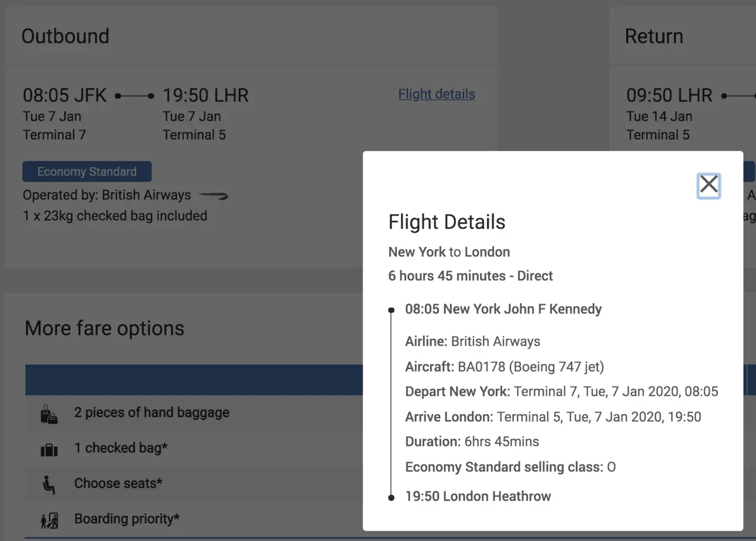
Task: Select the "Choose seats" fare row
Action: (x=118, y=483)
